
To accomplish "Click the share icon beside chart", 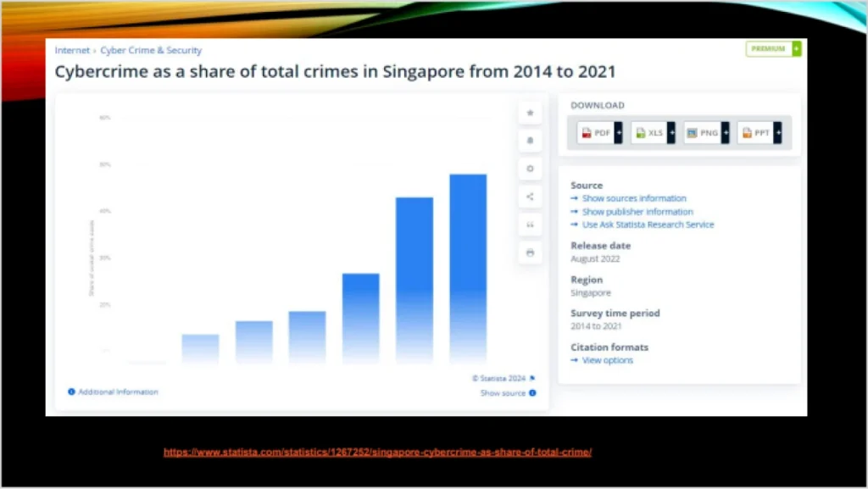I will pos(530,197).
